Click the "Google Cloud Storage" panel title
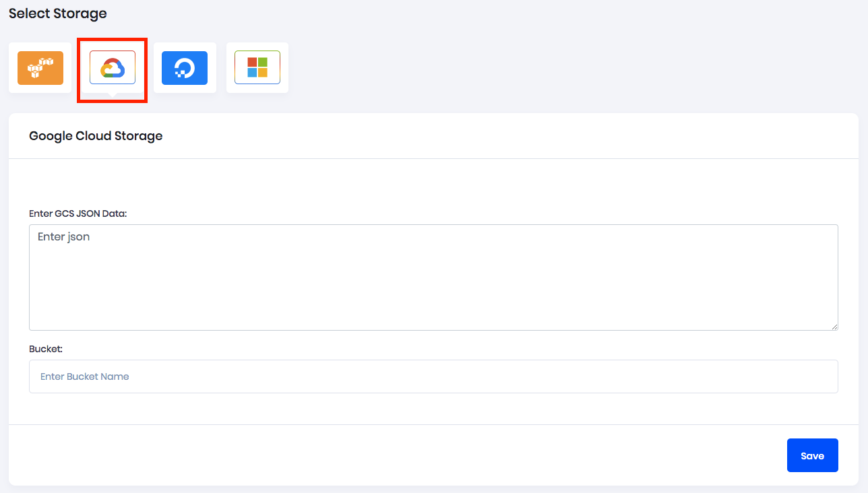868x493 pixels. click(x=96, y=136)
